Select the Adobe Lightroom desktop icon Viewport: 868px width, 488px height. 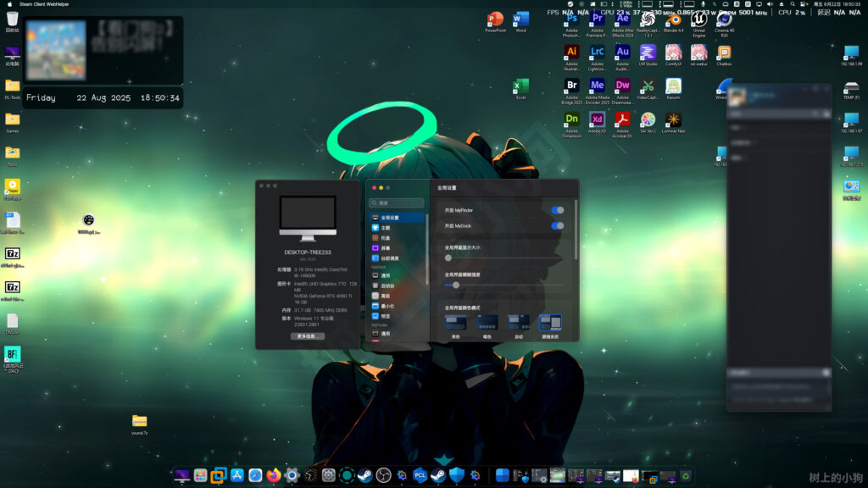597,58
